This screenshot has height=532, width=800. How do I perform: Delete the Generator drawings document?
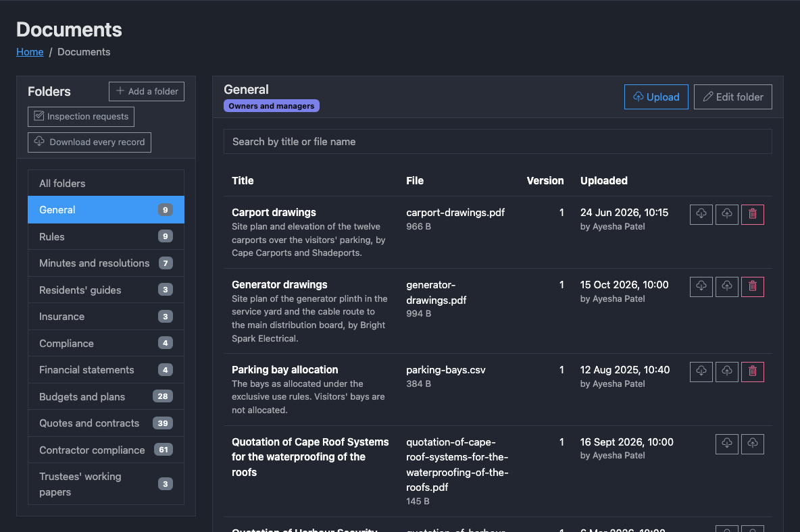[753, 287]
